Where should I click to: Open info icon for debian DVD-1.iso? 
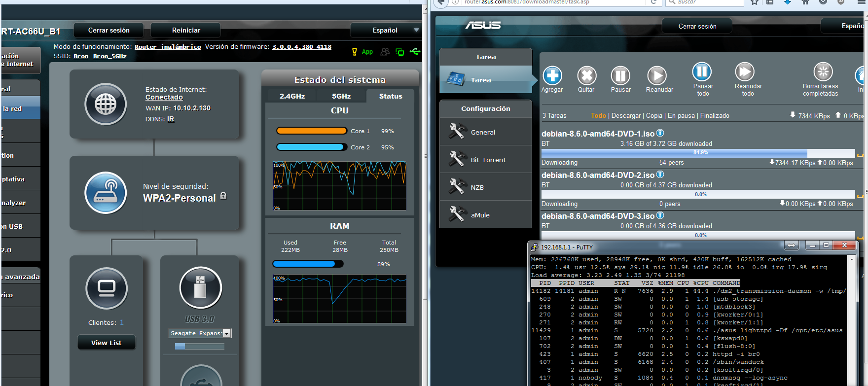point(660,133)
